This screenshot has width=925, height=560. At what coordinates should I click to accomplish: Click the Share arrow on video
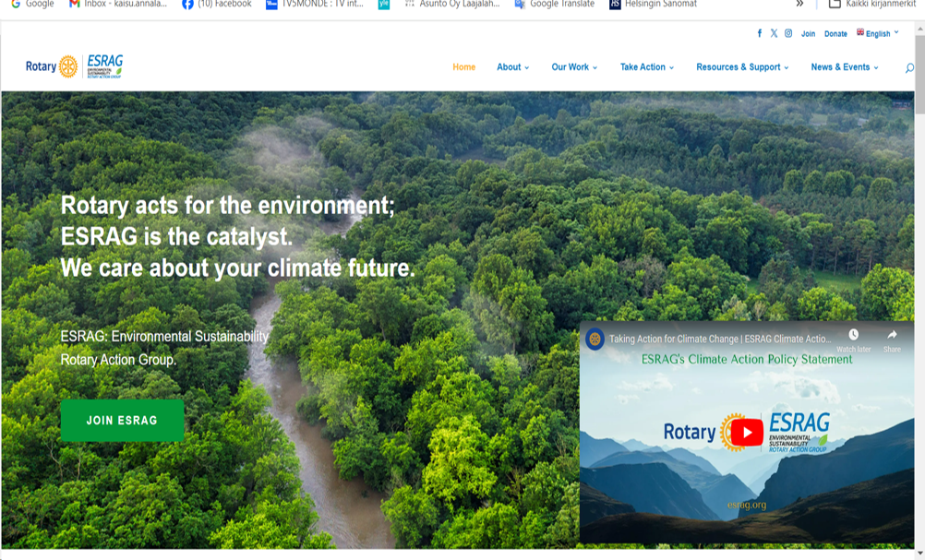892,335
